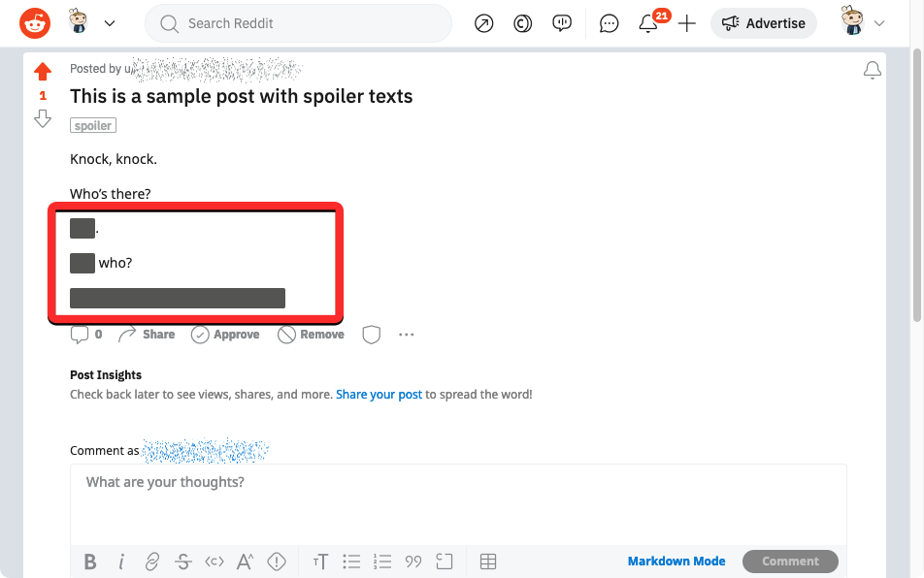Open the Reddit Talk speech icon
This screenshot has width=924, height=578.
click(x=562, y=23)
